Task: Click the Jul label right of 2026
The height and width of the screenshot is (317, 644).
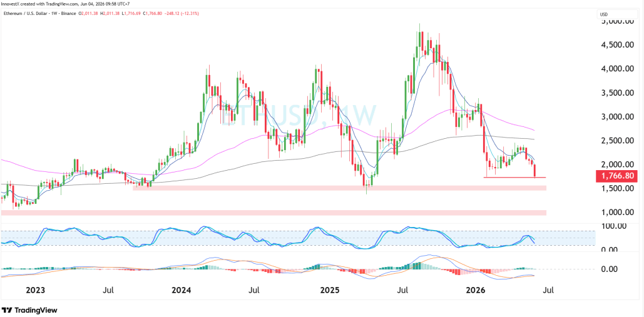Action: 549,290
